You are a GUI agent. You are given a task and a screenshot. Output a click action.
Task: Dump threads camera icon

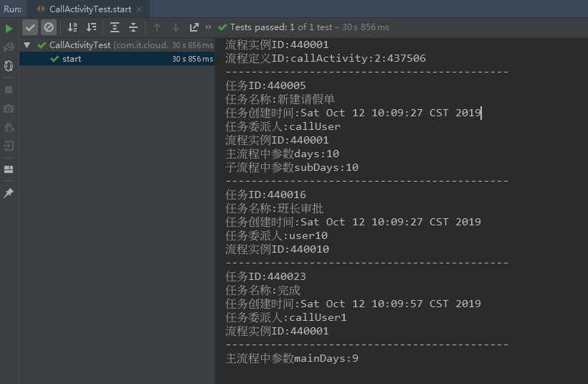(x=9, y=109)
